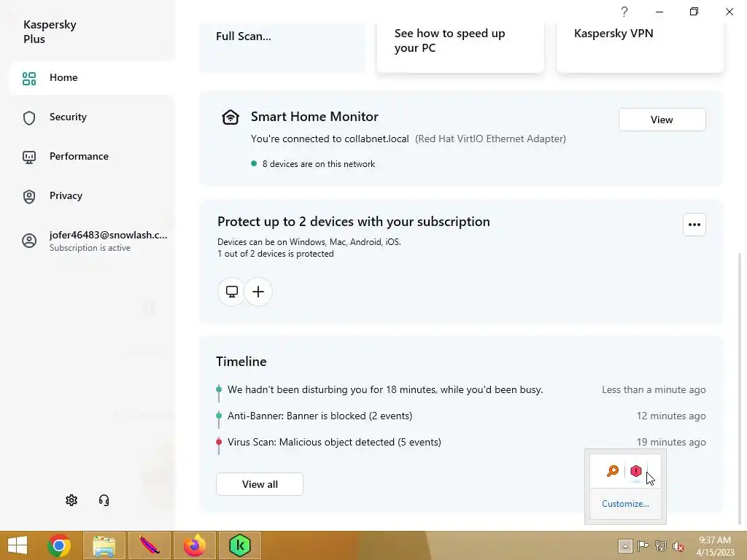Open settings via the gear icon
This screenshot has height=560, width=747.
pos(71,500)
